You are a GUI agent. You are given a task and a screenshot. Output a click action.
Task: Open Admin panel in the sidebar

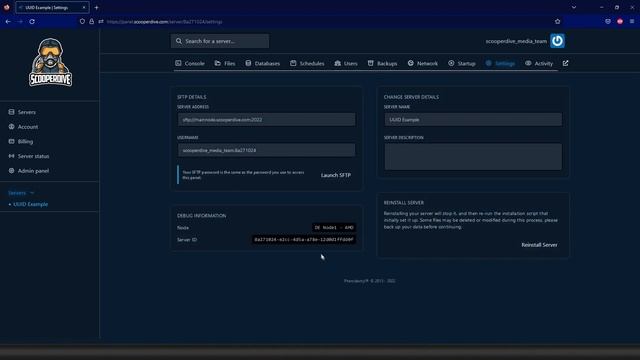pos(29,171)
